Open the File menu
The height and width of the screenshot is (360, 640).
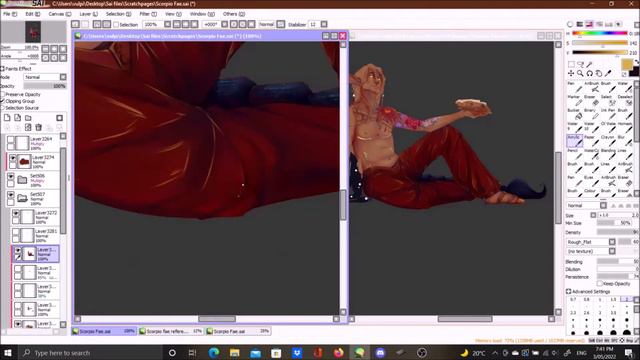click(x=10, y=14)
